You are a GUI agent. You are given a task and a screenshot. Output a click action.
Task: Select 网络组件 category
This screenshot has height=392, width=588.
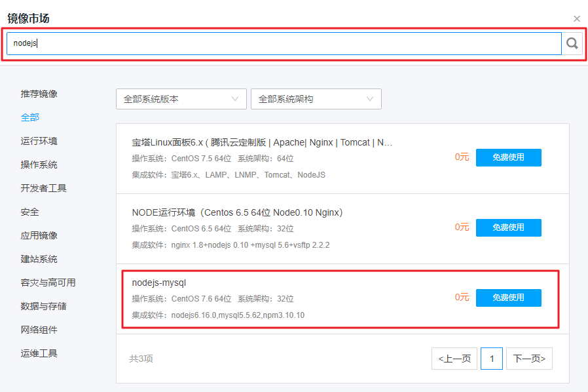point(39,330)
